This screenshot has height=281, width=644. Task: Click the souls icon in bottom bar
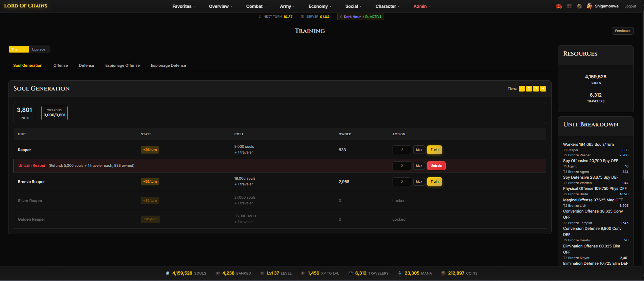(x=168, y=273)
